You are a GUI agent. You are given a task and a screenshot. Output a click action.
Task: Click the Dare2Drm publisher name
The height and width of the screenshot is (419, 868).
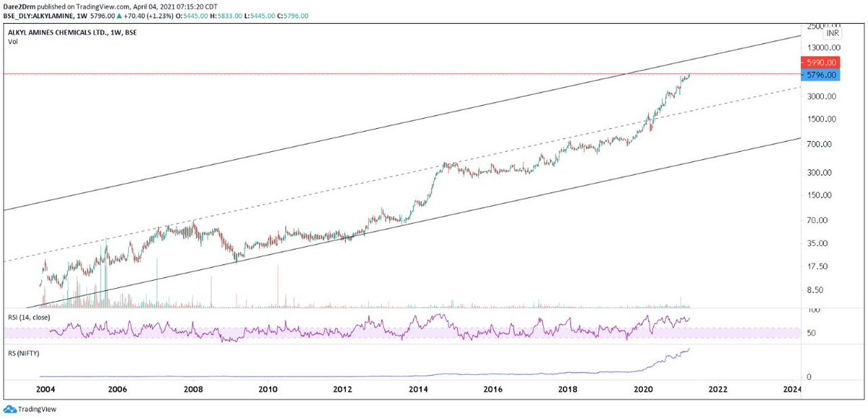[x=21, y=7]
